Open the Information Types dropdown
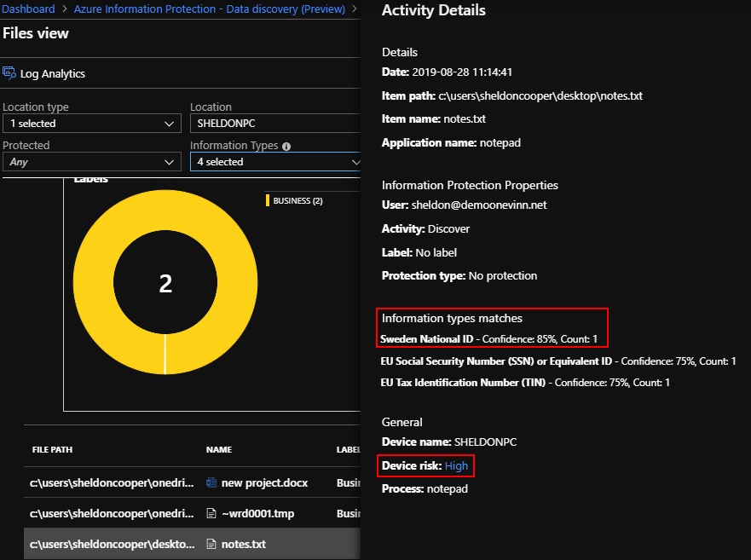 click(x=276, y=162)
